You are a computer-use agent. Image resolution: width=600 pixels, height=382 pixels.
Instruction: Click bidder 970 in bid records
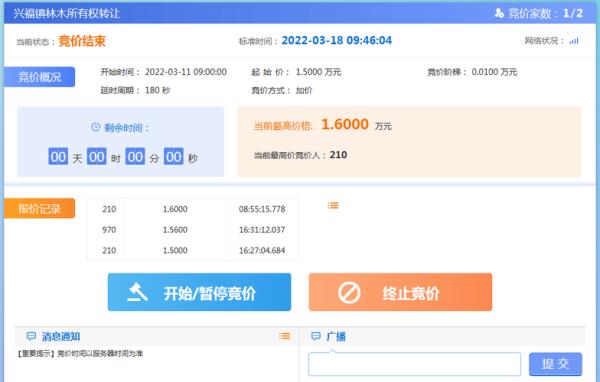109,230
